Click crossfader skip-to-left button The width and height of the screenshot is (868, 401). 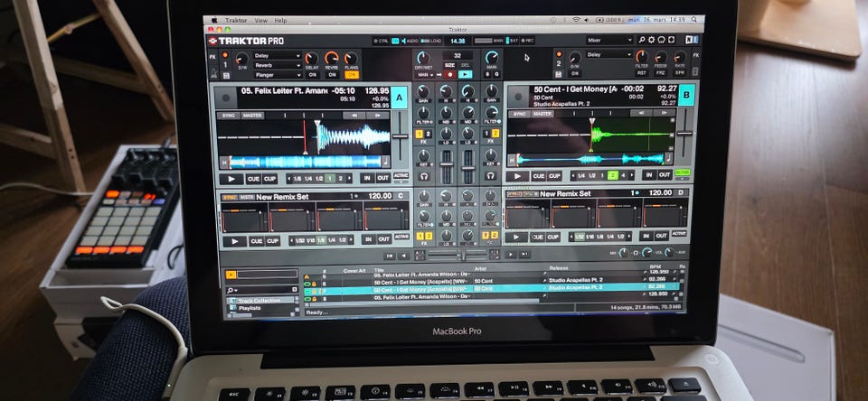389,256
